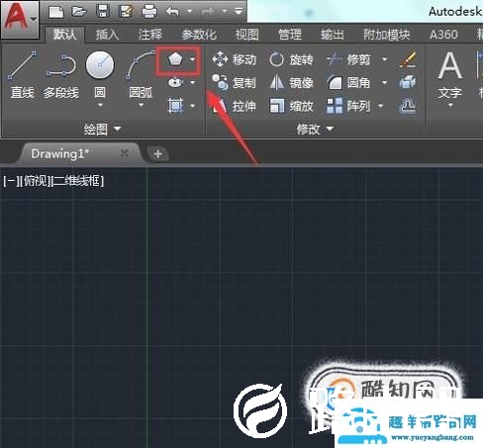483x448 pixels.
Task: Click the 俯视 view control label
Action: 34,181
